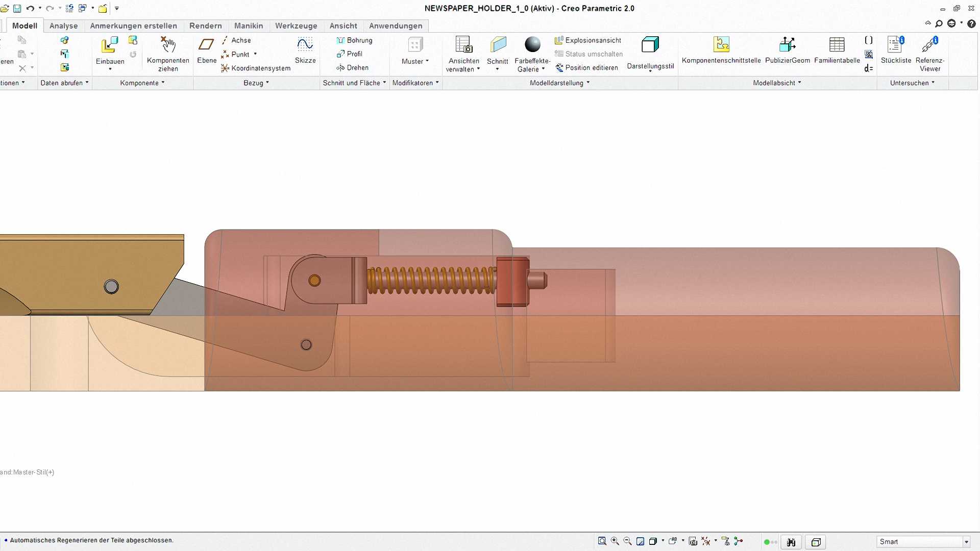980x551 pixels.
Task: Click the Undo arrow icon
Action: coord(30,8)
